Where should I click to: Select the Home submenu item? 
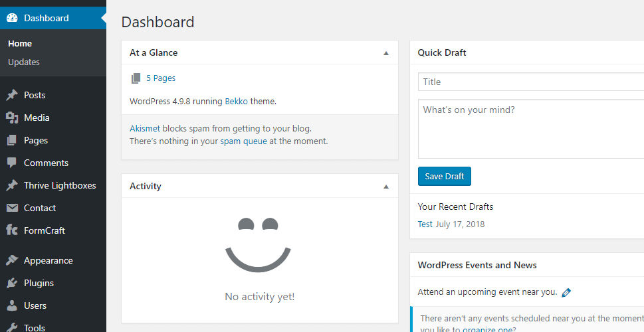tap(20, 44)
